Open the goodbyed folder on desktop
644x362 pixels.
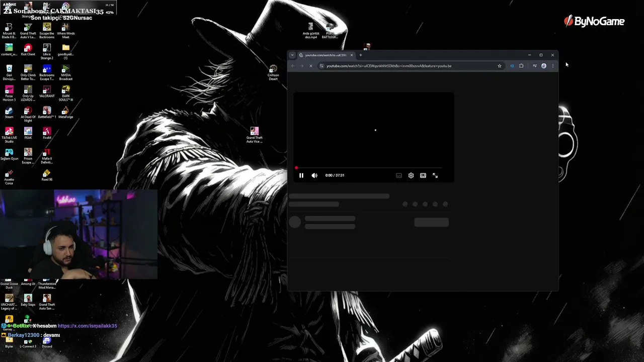[x=66, y=51]
